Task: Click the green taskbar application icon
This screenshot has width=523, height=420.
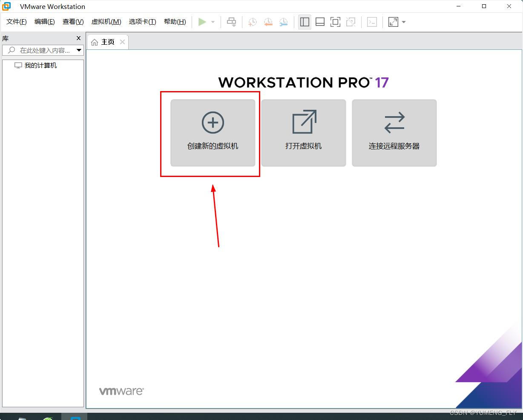Action: coord(48,418)
